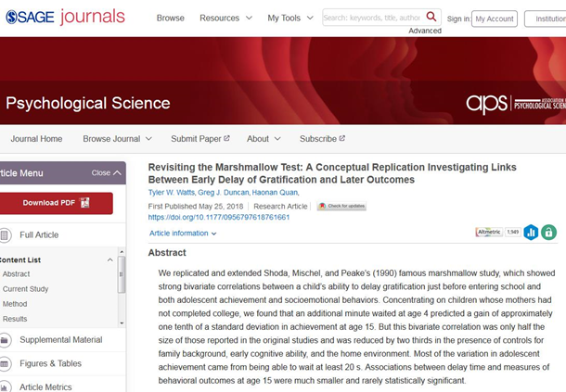The height and width of the screenshot is (392, 566).
Task: Open the Resources dropdown menu
Action: coord(225,19)
